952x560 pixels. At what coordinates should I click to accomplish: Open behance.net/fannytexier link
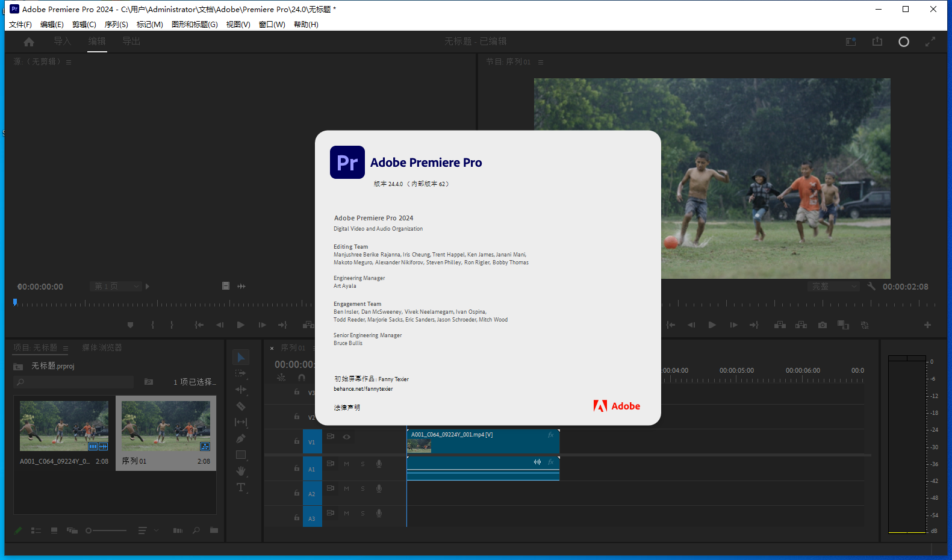[x=363, y=389]
